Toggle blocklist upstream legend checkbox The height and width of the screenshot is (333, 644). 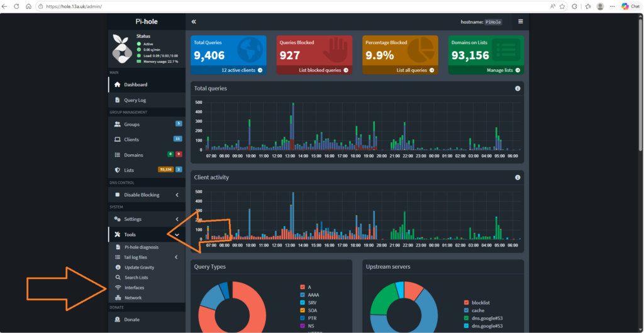466,303
